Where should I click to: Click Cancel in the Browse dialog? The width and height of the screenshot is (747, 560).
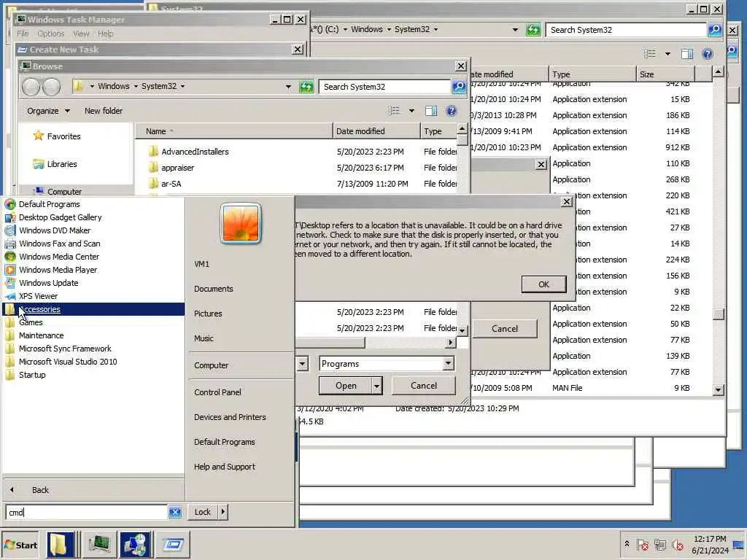(x=424, y=386)
